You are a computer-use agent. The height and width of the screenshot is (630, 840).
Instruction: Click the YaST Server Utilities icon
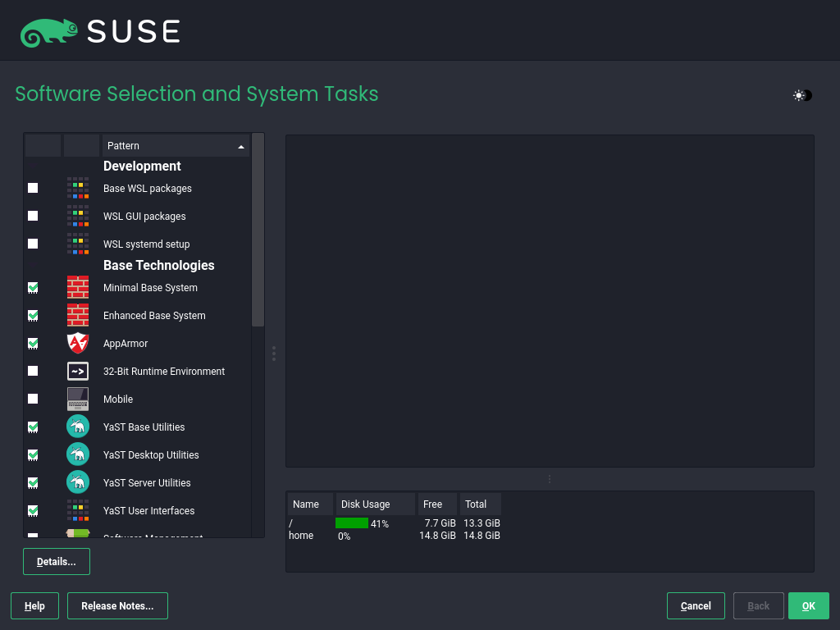(x=77, y=482)
